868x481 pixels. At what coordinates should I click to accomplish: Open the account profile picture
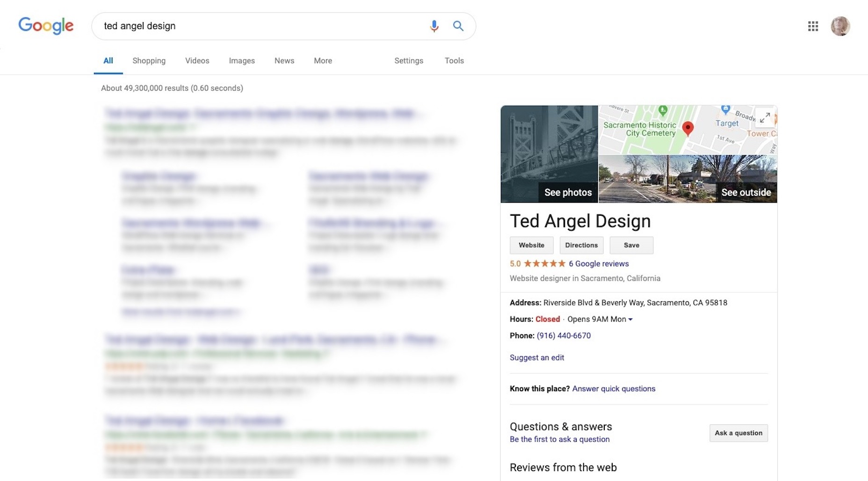click(840, 26)
